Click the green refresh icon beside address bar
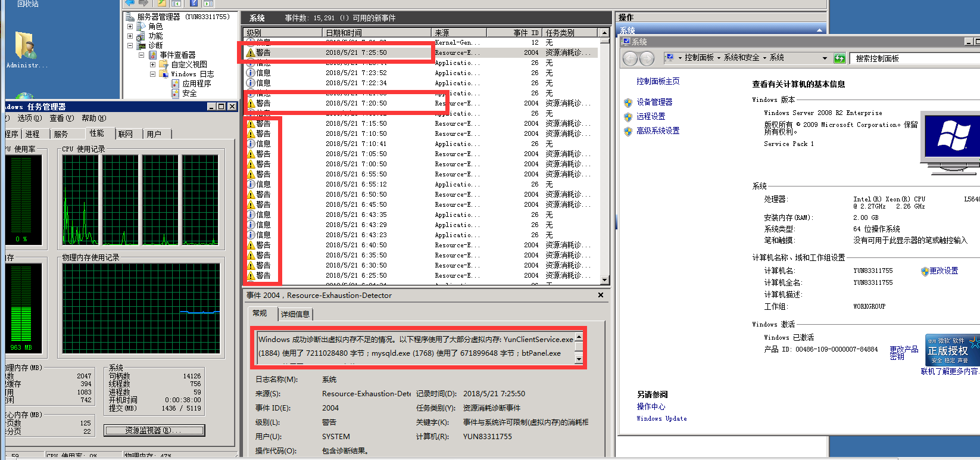Image resolution: width=980 pixels, height=460 pixels. (x=839, y=58)
